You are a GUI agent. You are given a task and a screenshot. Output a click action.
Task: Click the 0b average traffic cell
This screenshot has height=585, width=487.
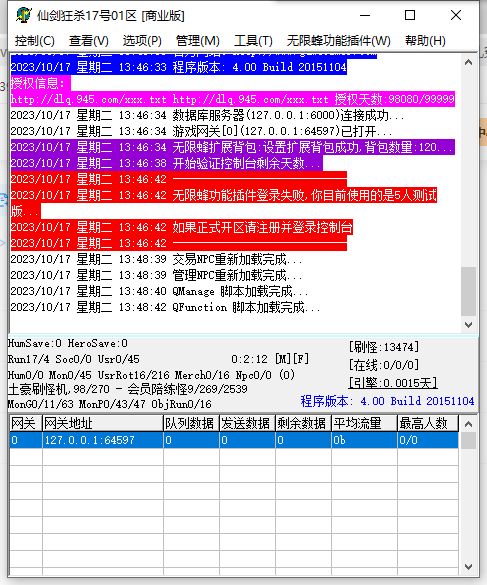364,440
